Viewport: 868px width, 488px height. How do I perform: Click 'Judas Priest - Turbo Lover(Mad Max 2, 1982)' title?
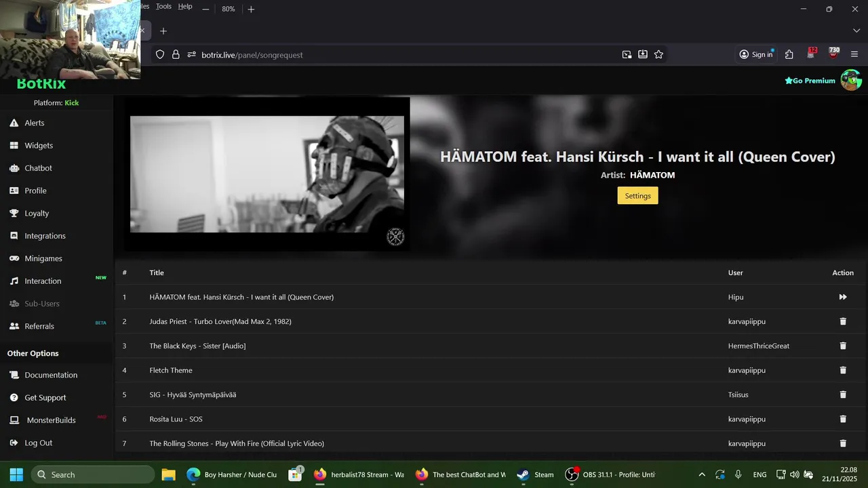pyautogui.click(x=220, y=321)
